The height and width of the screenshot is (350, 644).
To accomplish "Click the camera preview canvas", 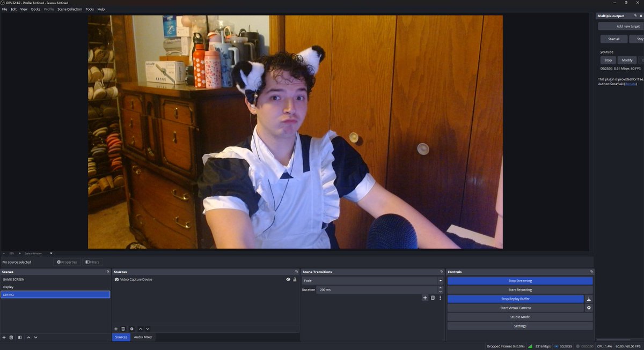I will (295, 132).
